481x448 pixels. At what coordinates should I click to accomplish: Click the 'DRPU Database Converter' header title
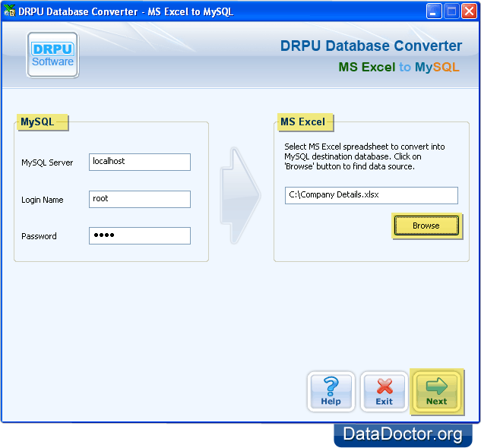(x=371, y=46)
